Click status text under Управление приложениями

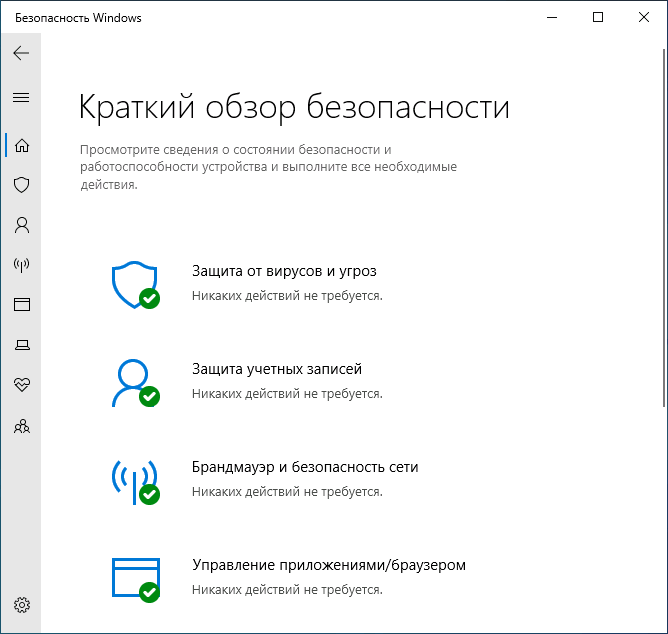click(x=287, y=590)
